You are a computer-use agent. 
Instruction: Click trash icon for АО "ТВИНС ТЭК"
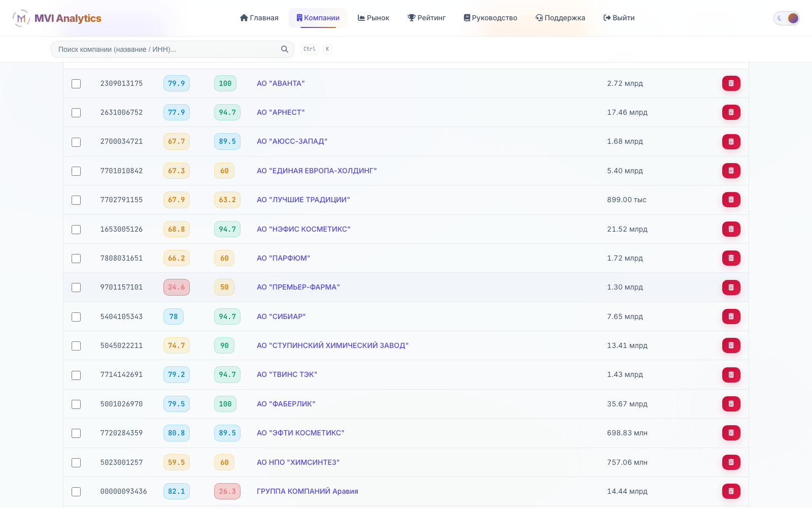731,375
